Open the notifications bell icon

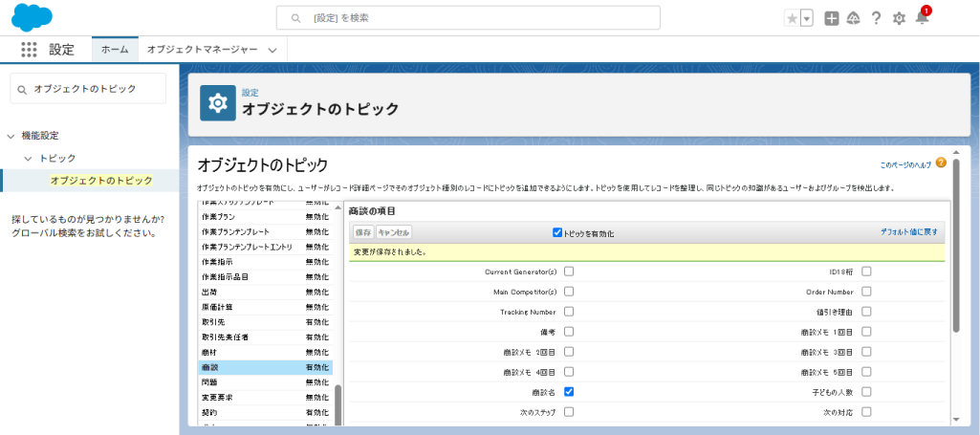(x=922, y=18)
